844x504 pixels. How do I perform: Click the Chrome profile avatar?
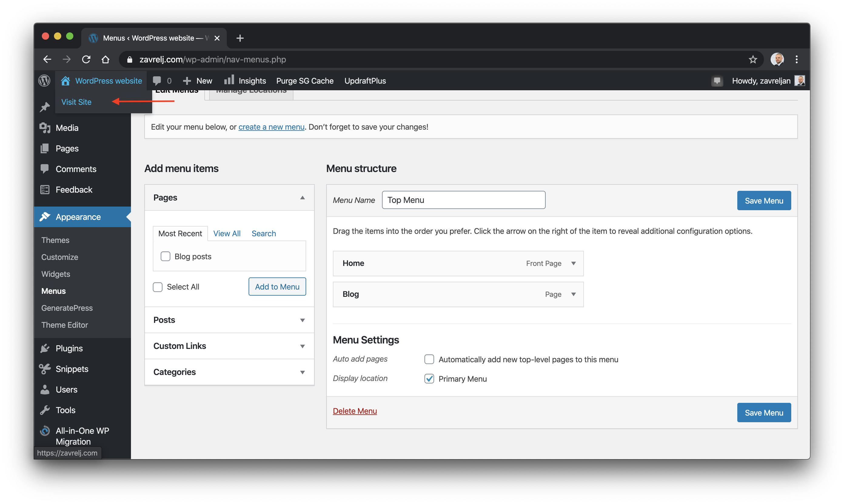777,59
